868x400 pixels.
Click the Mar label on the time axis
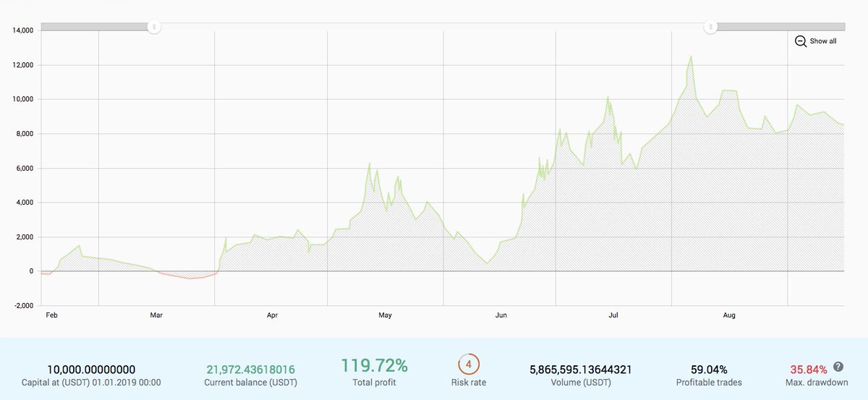coord(156,315)
